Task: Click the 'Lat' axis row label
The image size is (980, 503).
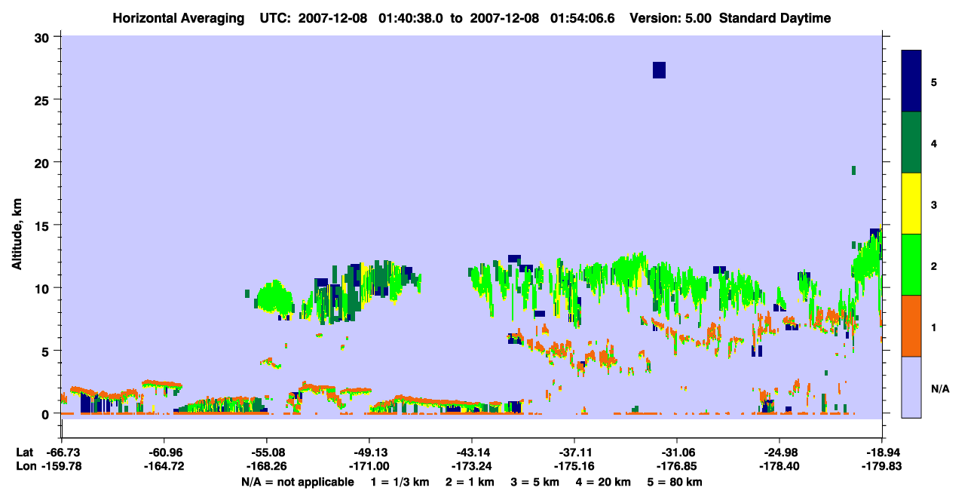Action: (24, 452)
